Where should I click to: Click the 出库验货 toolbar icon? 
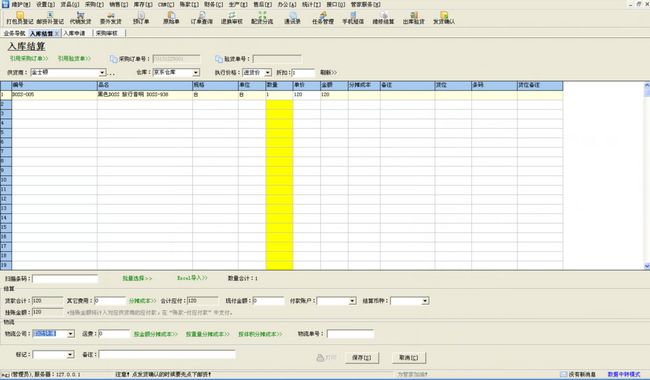[413, 18]
